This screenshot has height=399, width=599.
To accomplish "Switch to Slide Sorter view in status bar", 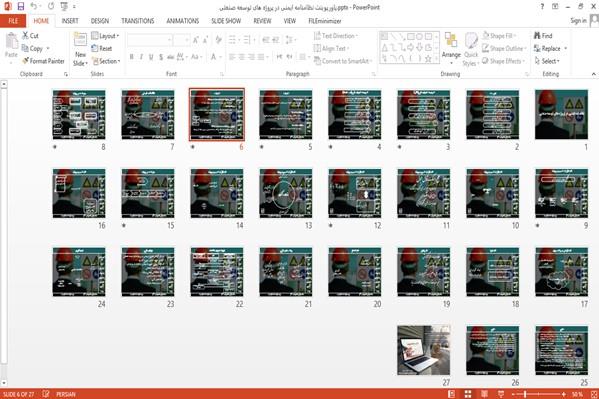I will (x=468, y=394).
